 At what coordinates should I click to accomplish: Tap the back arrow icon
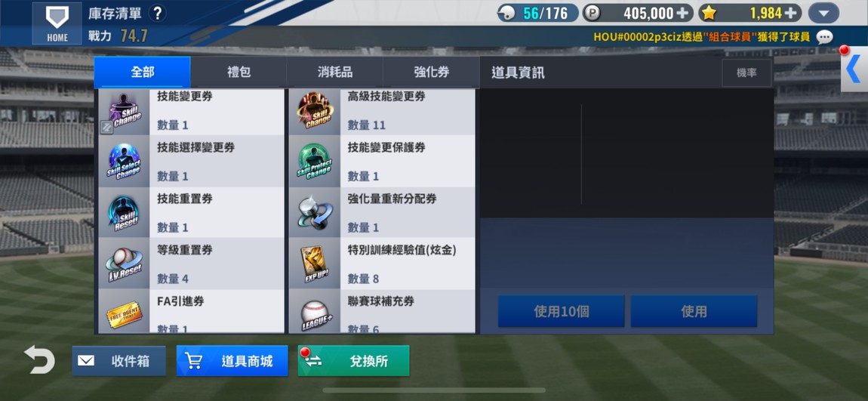click(39, 360)
